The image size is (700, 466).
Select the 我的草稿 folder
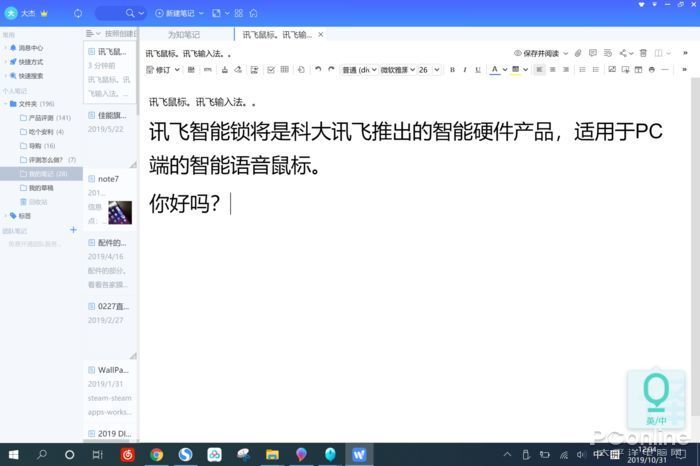tap(37, 188)
